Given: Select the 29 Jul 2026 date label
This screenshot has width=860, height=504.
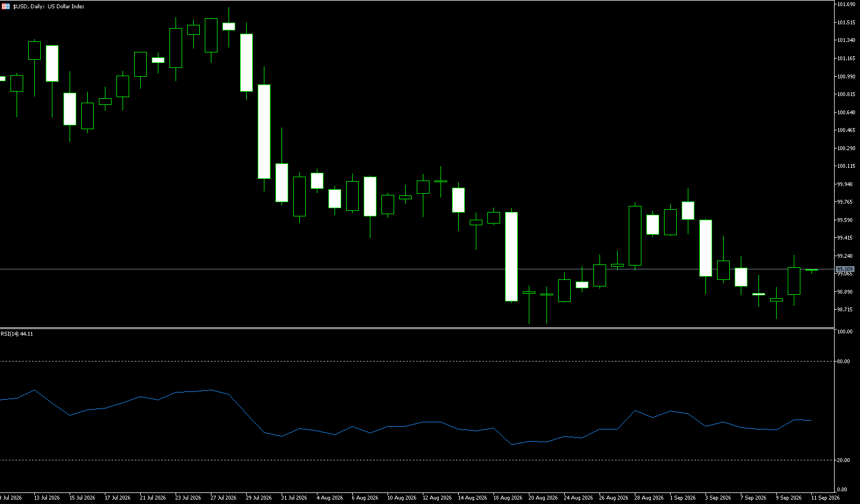Looking at the screenshot, I should 259,498.
